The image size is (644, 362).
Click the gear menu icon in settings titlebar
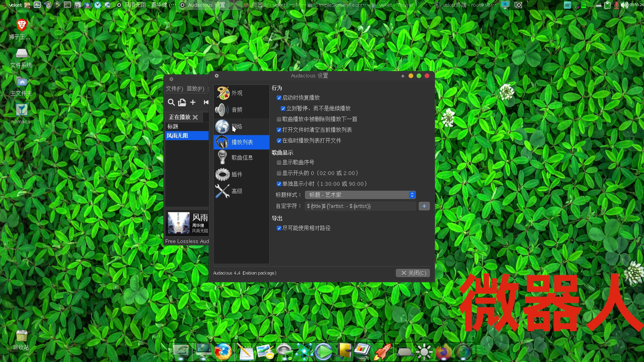click(217, 76)
